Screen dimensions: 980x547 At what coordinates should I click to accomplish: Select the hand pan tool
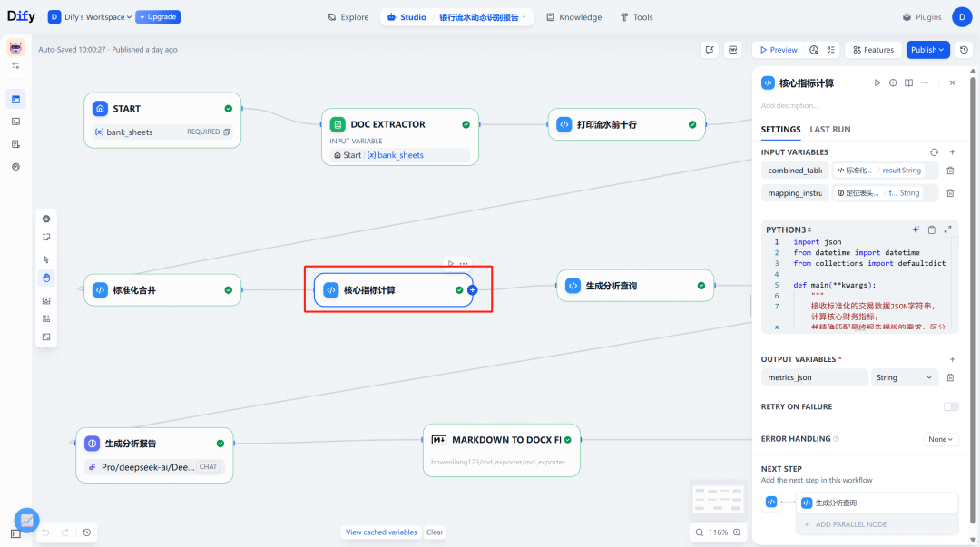[46, 278]
